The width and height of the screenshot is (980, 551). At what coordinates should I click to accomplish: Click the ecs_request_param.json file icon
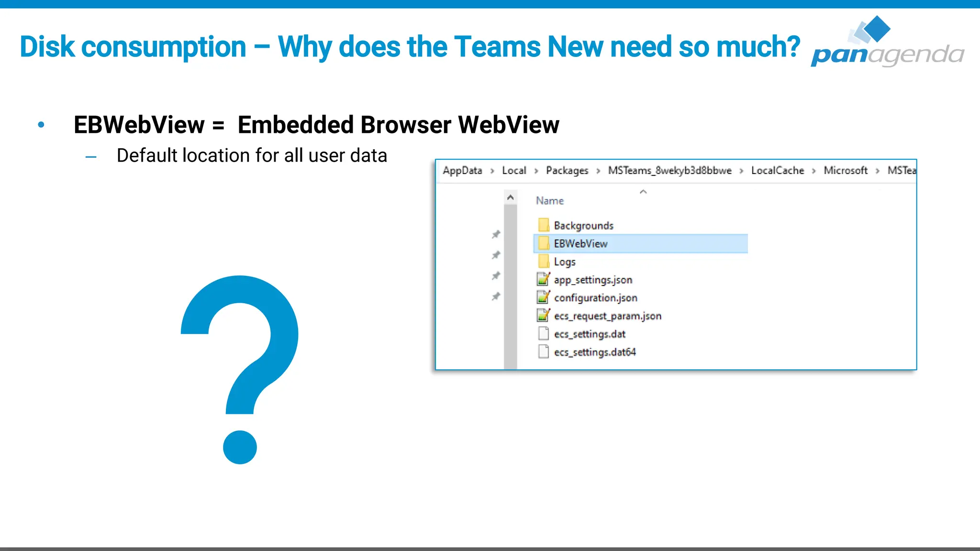[544, 315]
